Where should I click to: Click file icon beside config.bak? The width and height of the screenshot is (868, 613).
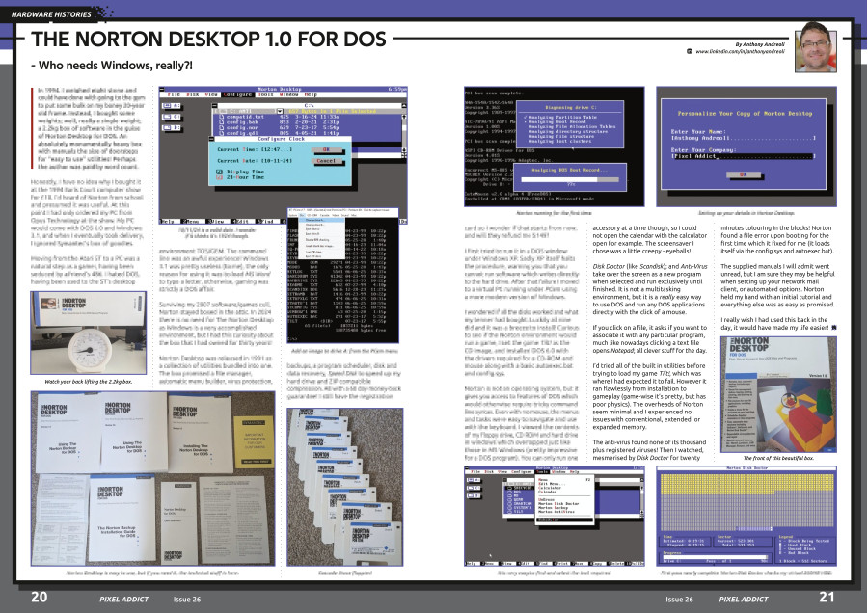[222, 122]
